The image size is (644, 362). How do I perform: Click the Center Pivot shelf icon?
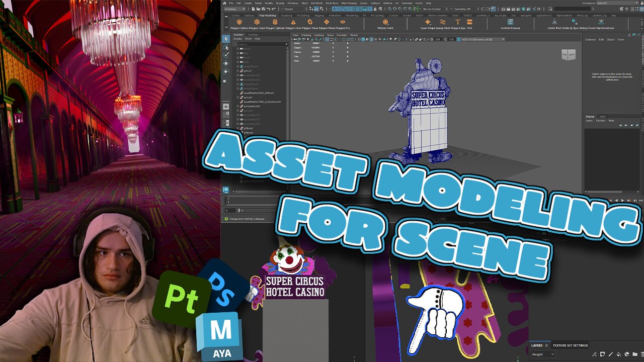554,22
